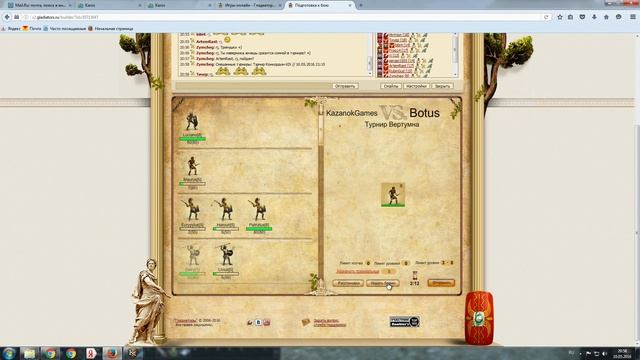Image resolution: width=640 pixels, height=360 pixels.
Task: Open the Firefox downloads arrow icon
Action: pos(594,17)
